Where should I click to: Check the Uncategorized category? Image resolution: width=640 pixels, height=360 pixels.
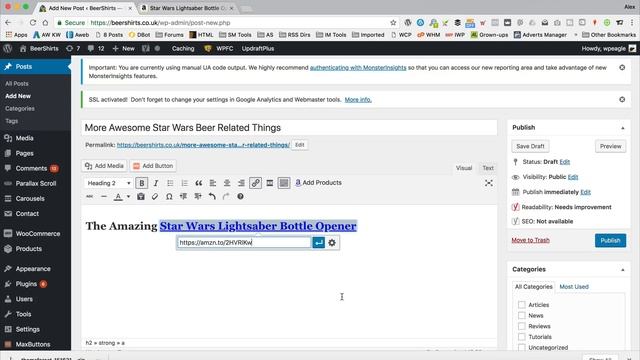tap(522, 347)
